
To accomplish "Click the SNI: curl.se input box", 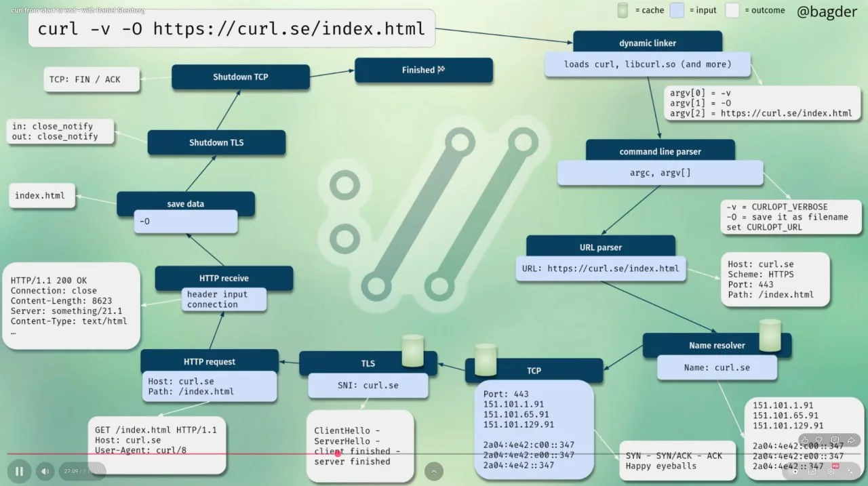I will point(368,386).
